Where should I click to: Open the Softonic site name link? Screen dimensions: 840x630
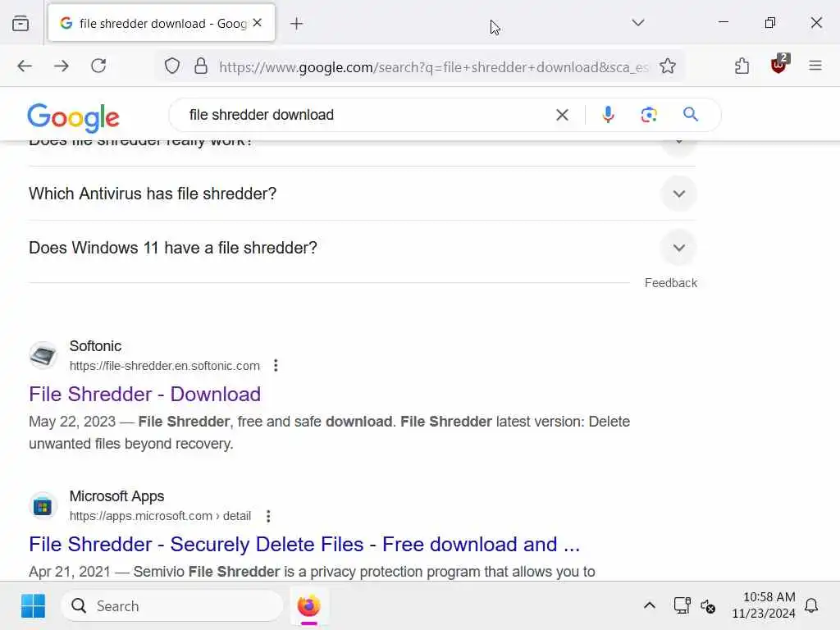pos(95,346)
